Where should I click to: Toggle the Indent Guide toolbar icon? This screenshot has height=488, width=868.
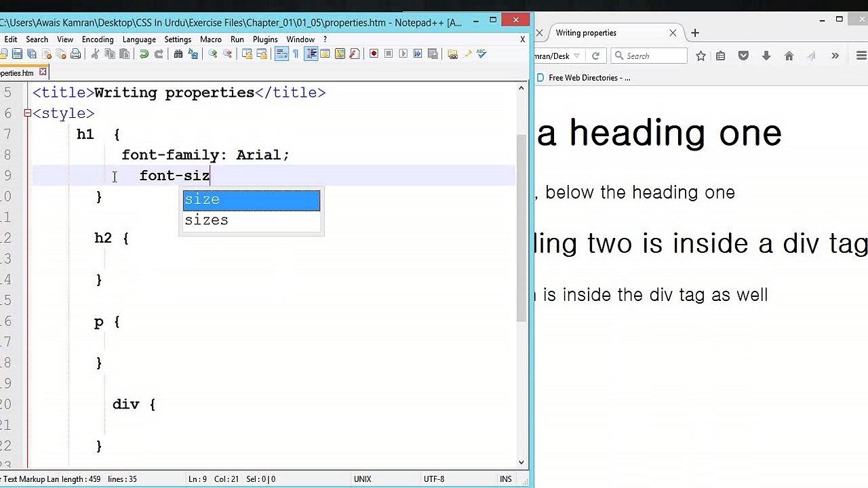pyautogui.click(x=311, y=54)
